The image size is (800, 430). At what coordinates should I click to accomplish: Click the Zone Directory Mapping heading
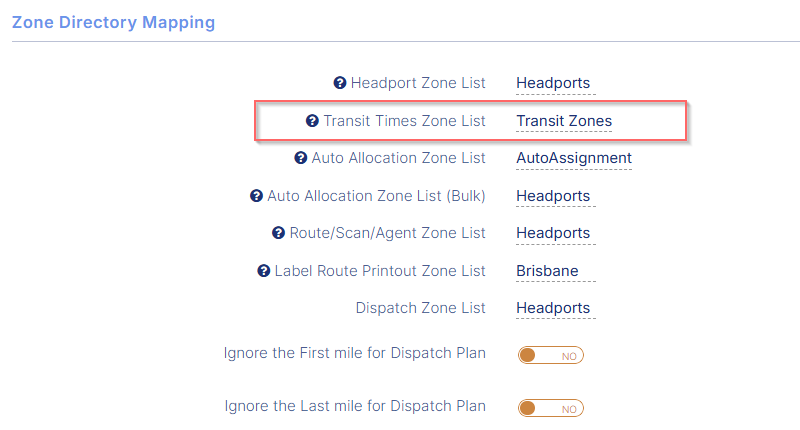point(113,21)
